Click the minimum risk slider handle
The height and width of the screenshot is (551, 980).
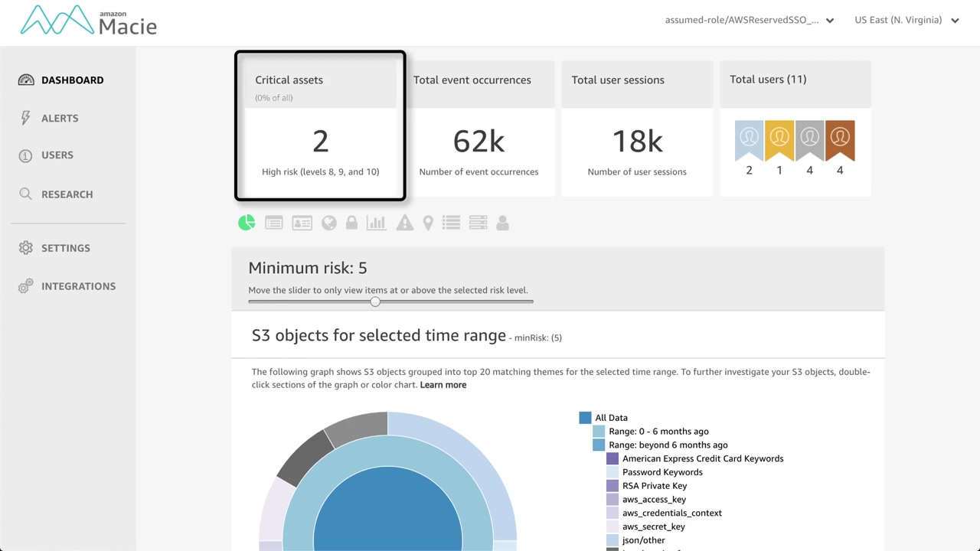coord(375,302)
